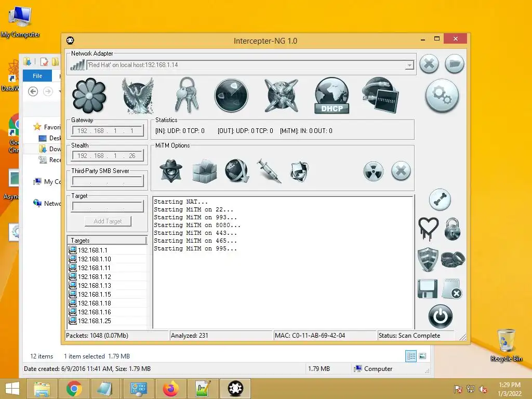Click the bone icon round button
Viewport: 532px width, 399px height.
point(440,199)
